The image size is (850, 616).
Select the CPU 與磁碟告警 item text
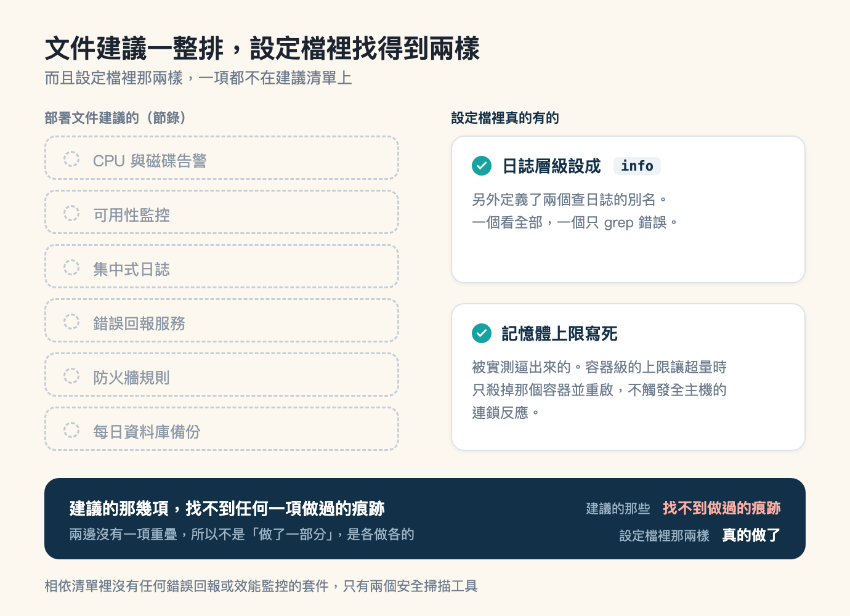(150, 161)
